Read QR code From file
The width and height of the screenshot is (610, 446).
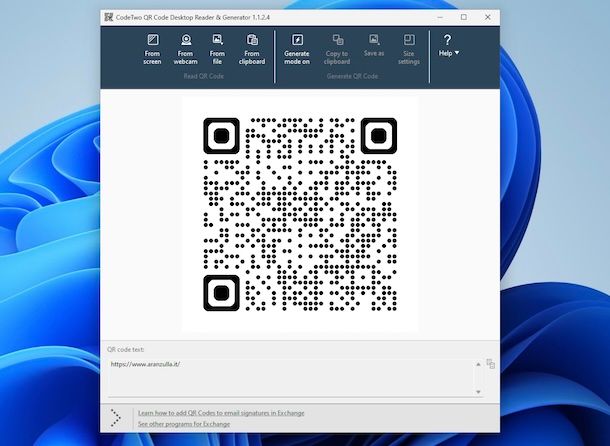pyautogui.click(x=217, y=49)
